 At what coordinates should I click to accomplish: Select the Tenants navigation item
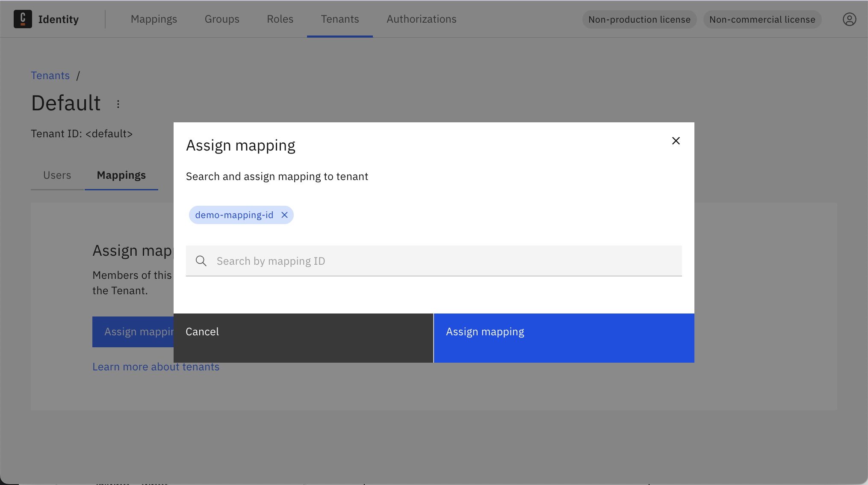click(340, 19)
